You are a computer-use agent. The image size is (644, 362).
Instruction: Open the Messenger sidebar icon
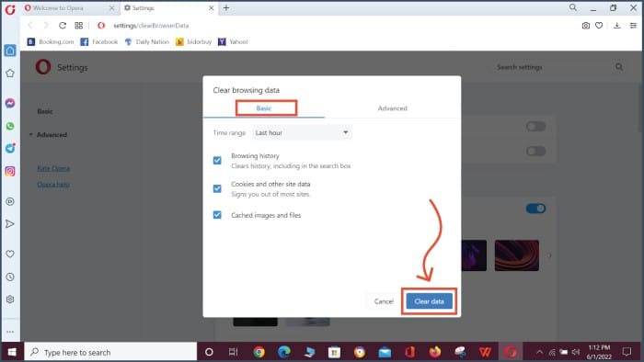(x=10, y=103)
